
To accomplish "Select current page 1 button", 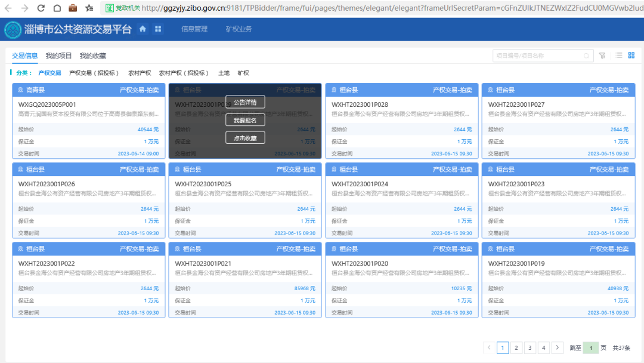I will coord(503,348).
